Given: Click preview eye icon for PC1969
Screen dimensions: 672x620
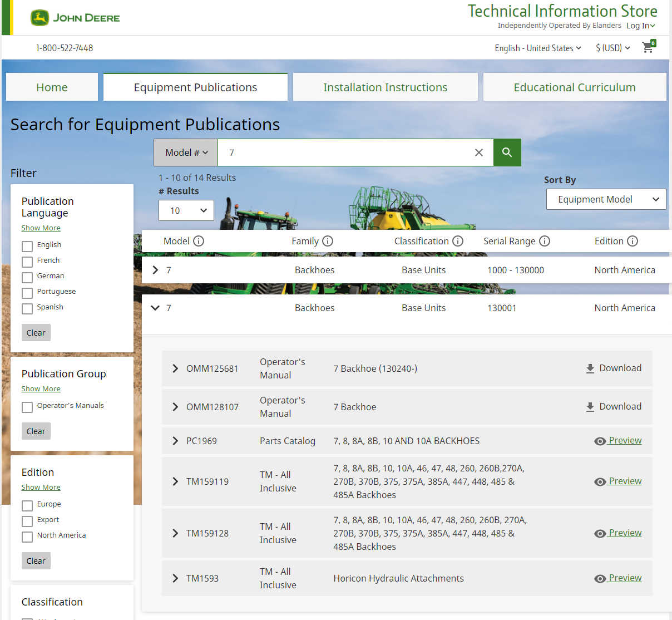Looking at the screenshot, I should 600,441.
